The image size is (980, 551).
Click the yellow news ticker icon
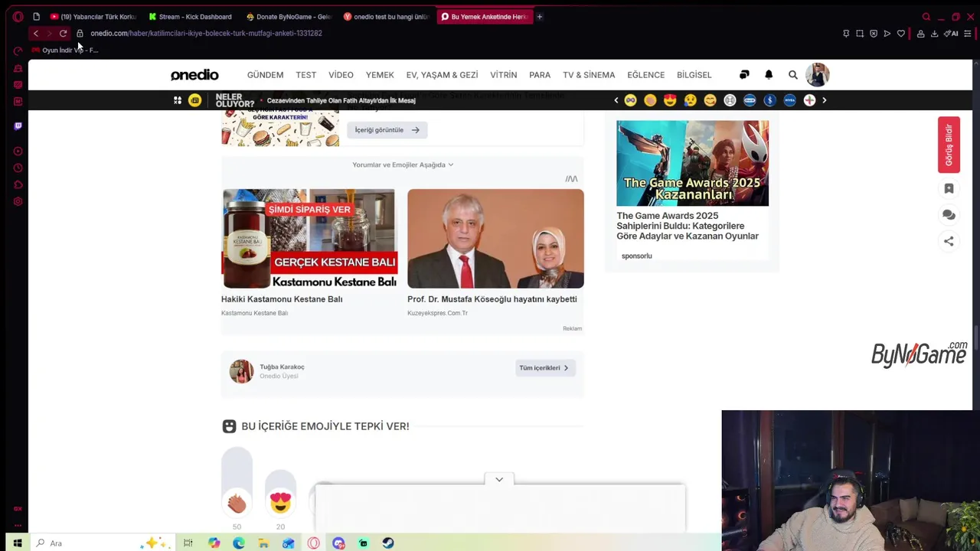pos(195,100)
